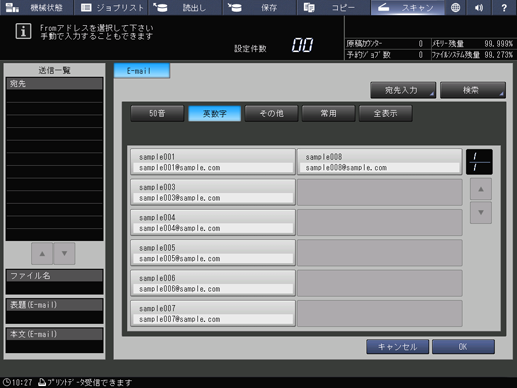Switch to the 保存 store tab
The image size is (517, 388).
(259, 7)
